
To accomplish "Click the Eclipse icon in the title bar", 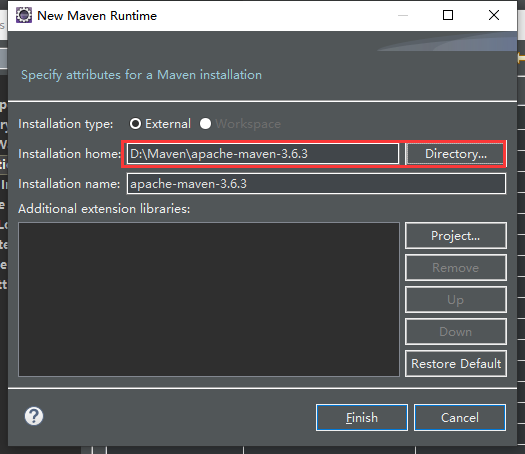I will (24, 15).
